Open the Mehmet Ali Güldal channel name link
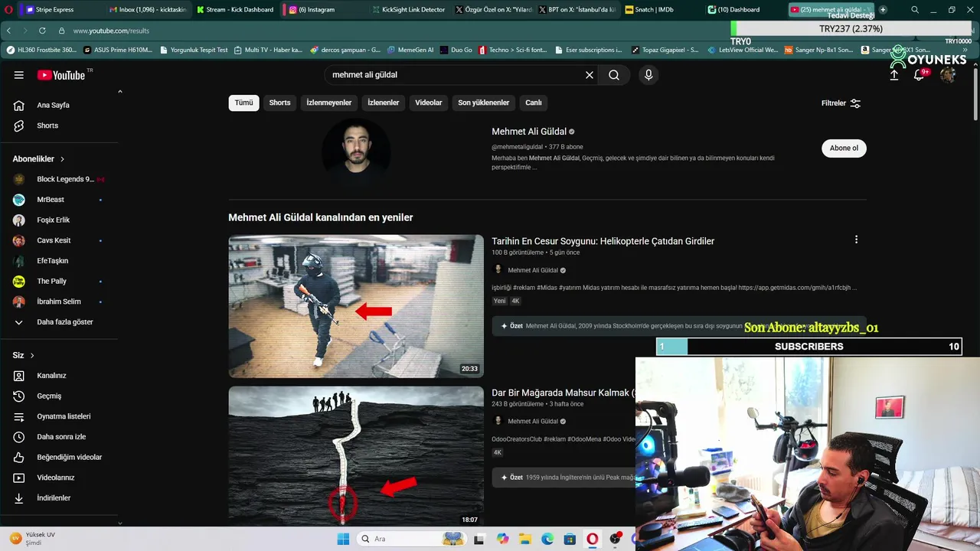Screen dimensions: 980x551 tap(529, 132)
